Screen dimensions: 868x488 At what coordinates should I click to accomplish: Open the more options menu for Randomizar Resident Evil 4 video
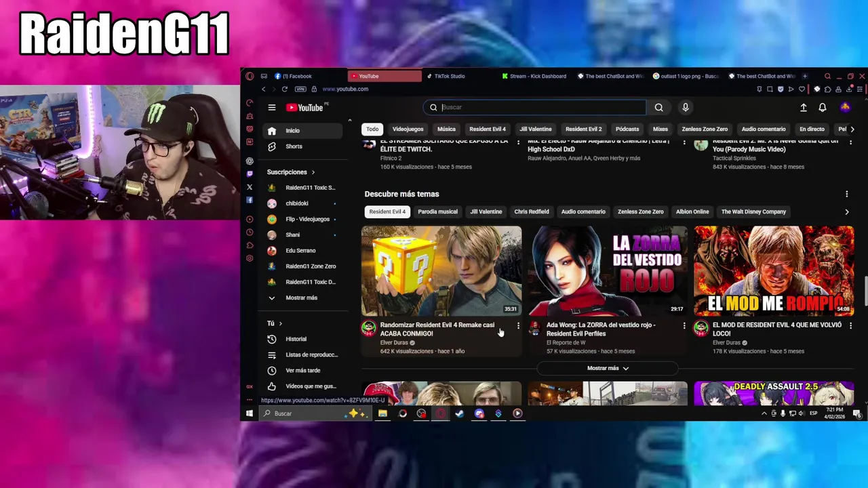pyautogui.click(x=518, y=326)
